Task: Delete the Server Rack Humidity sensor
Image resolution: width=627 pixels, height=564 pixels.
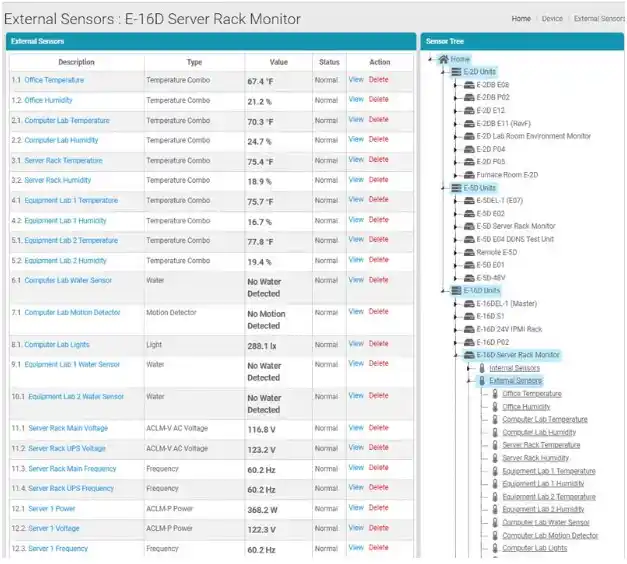Action: [379, 180]
